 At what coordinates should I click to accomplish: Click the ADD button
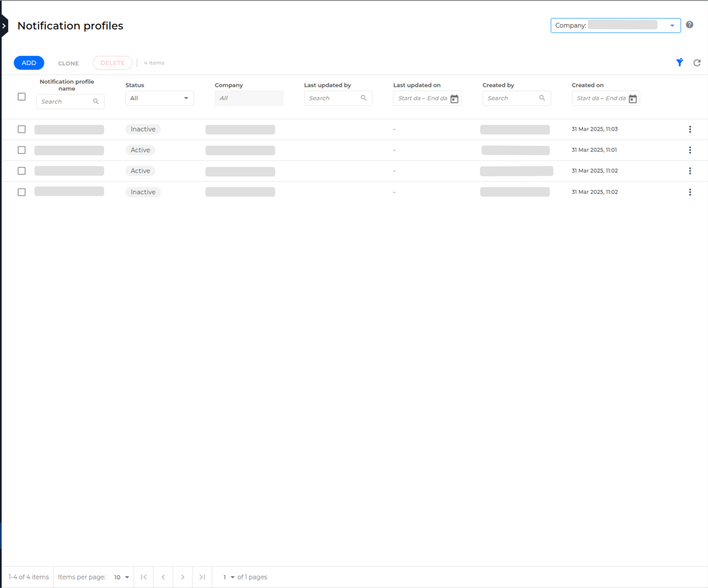click(x=28, y=63)
